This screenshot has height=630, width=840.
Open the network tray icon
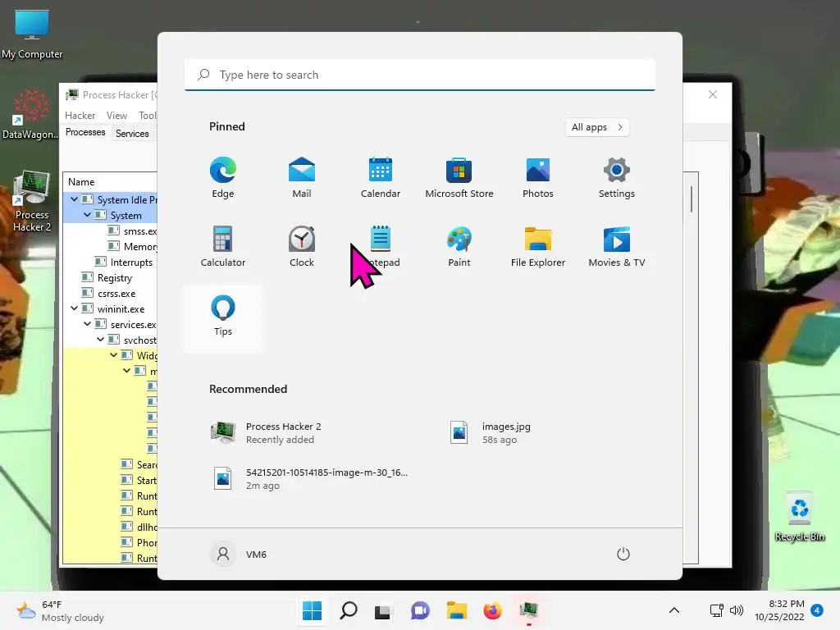point(716,610)
